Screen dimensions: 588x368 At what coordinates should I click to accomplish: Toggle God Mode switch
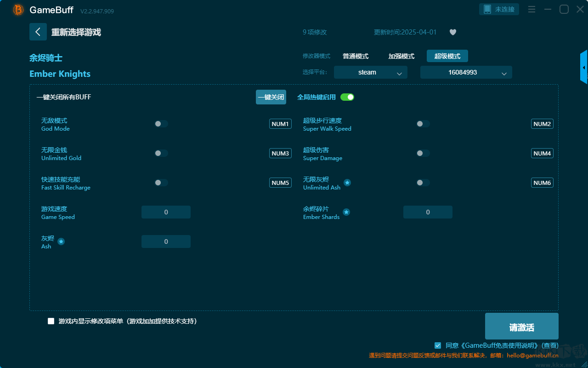(x=161, y=124)
